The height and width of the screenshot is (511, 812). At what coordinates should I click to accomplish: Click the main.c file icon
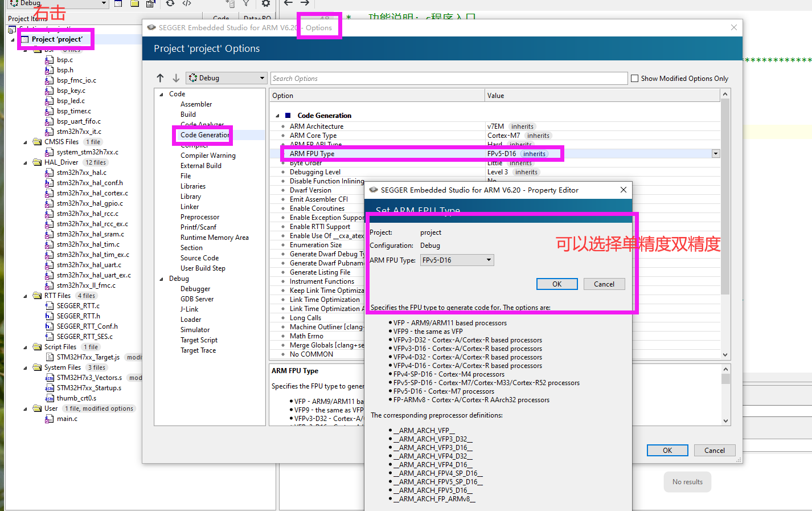coord(50,419)
